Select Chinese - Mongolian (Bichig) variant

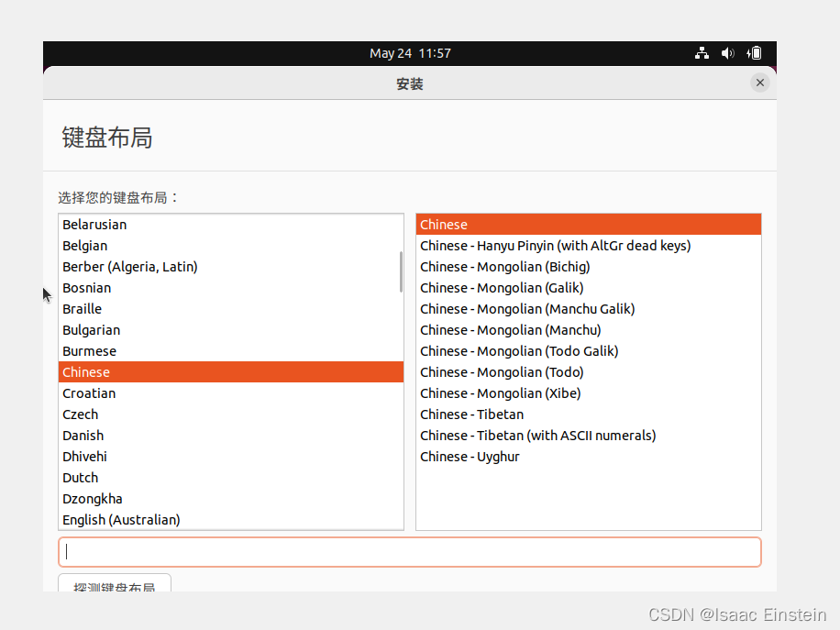coord(588,267)
